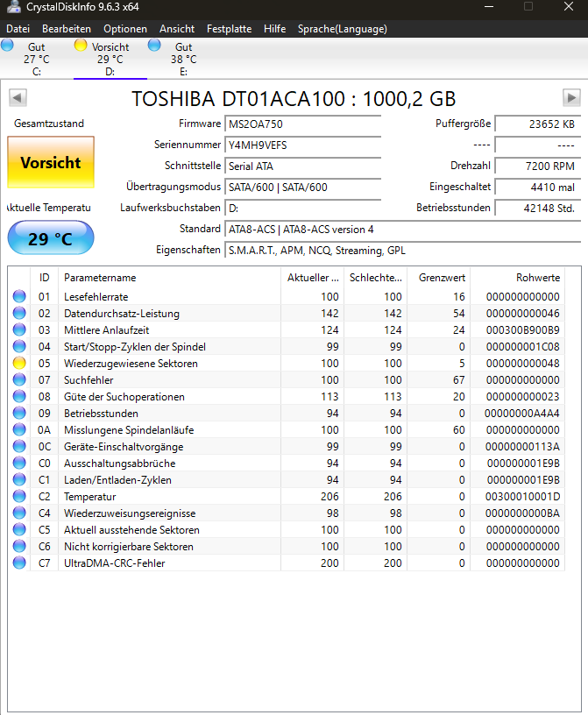Click the status icon of Datendurchsatz-Leistung row
The image size is (588, 715).
pyautogui.click(x=19, y=313)
